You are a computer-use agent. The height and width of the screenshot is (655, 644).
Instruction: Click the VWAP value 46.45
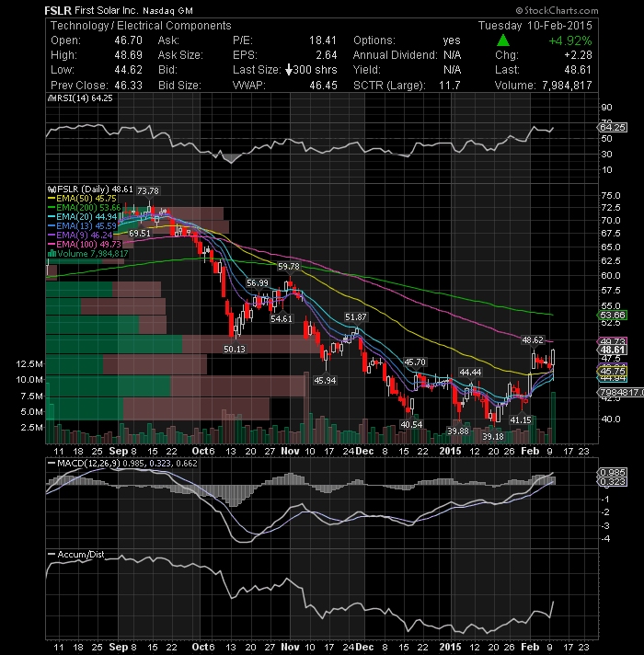tap(323, 86)
